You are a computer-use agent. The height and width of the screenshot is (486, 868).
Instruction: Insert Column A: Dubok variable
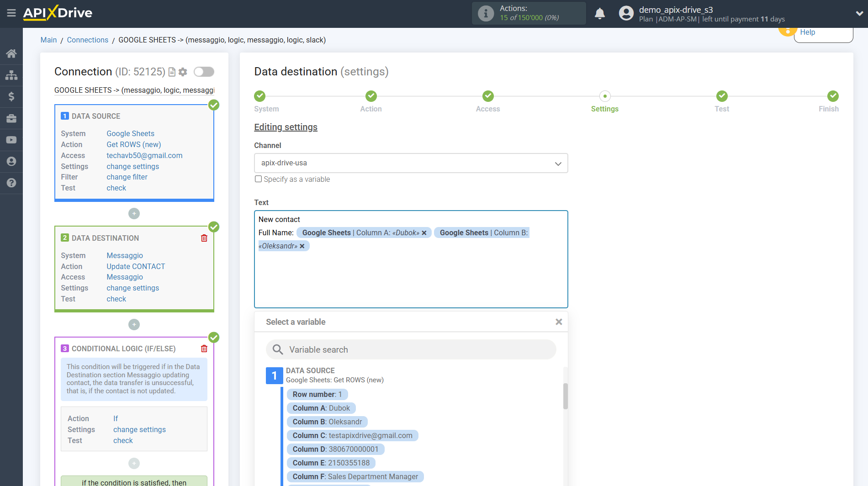pos(321,408)
